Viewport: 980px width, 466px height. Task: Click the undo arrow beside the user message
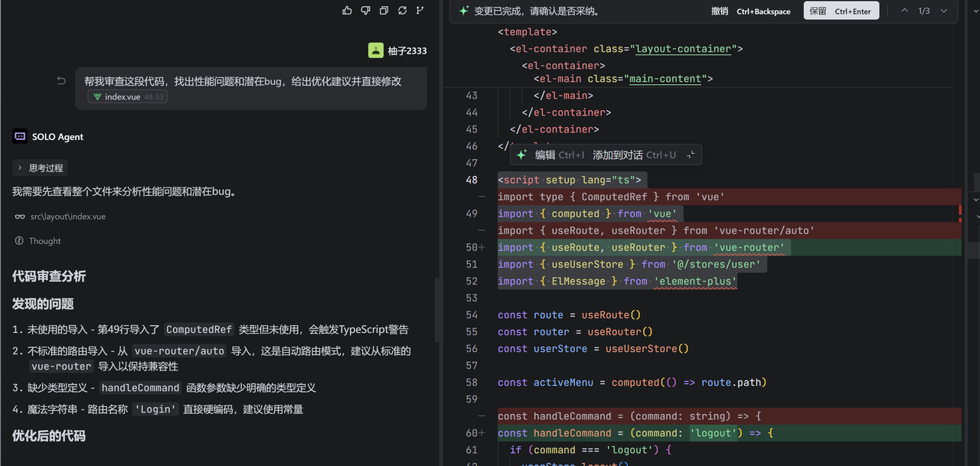61,81
